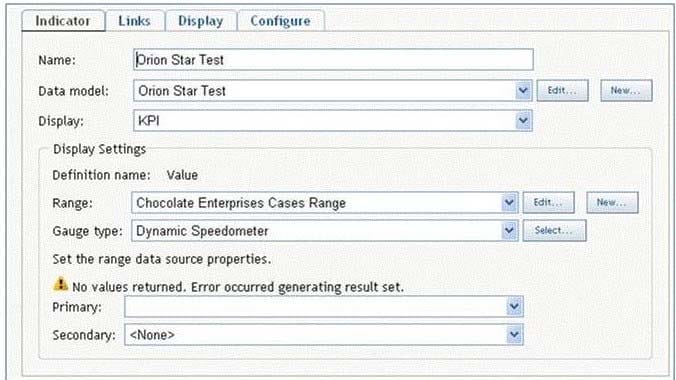Open the Range dropdown arrow
The height and width of the screenshot is (380, 676).
click(509, 203)
